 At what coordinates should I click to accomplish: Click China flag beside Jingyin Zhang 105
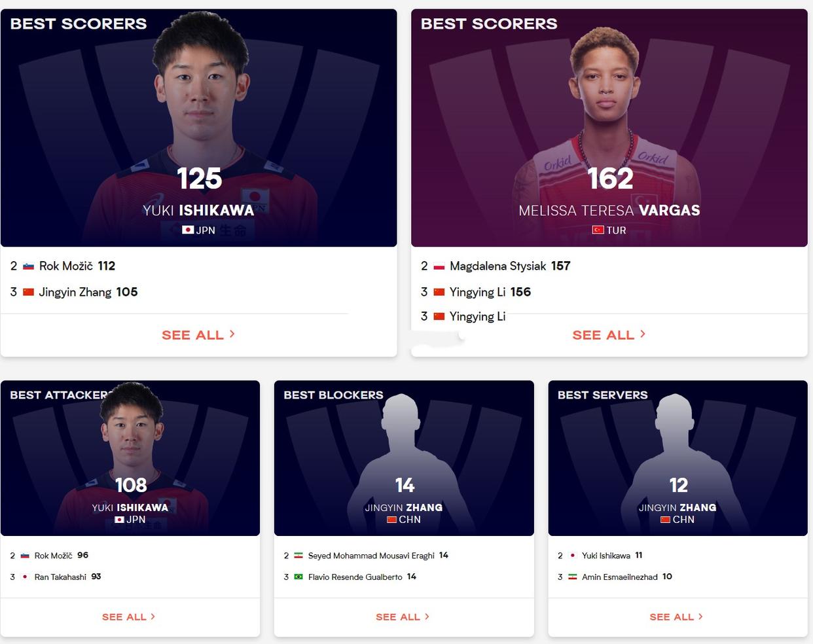click(28, 293)
